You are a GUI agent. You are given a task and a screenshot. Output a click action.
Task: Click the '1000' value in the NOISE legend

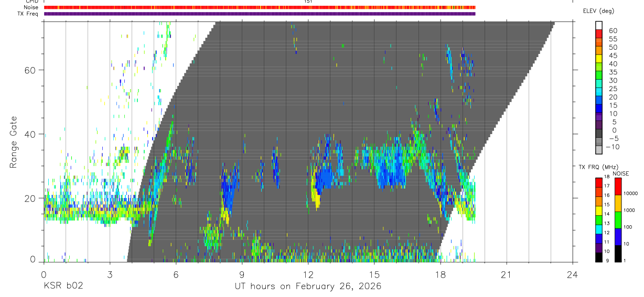pyautogui.click(x=630, y=210)
